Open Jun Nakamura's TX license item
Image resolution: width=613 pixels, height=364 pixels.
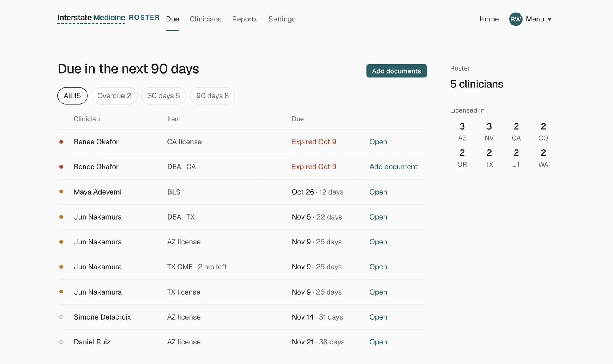(x=378, y=292)
